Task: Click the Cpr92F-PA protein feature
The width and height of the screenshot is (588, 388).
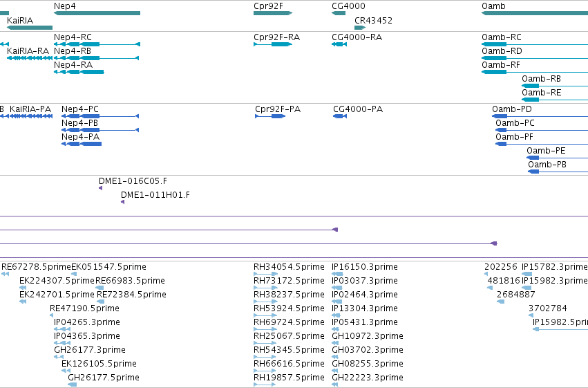Action: [x=270, y=116]
